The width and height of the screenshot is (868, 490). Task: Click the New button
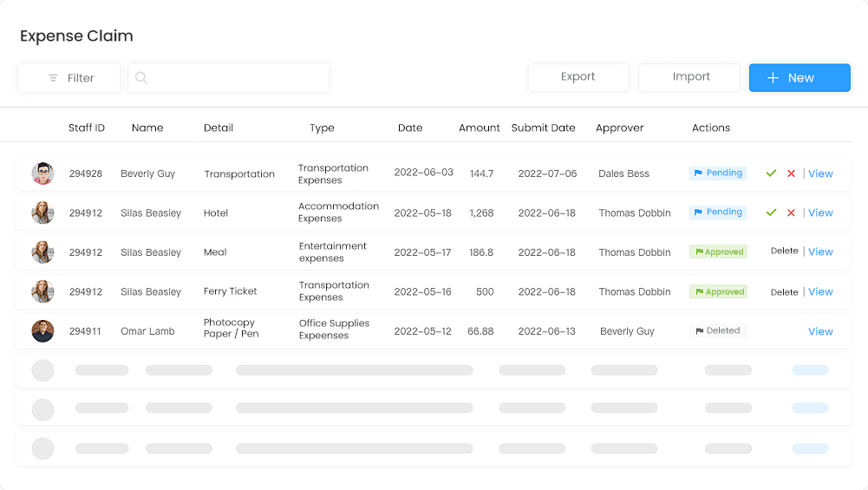click(x=799, y=77)
